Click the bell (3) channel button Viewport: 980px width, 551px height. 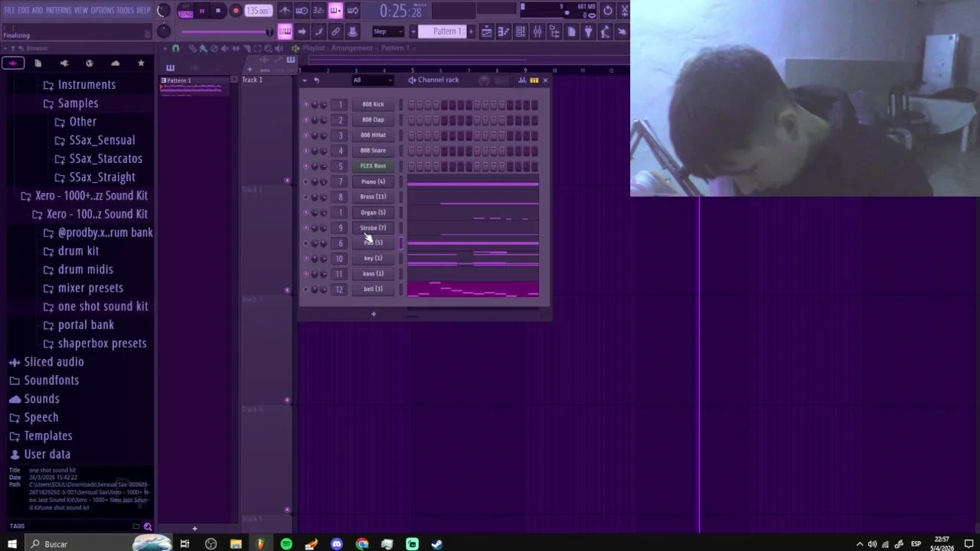[x=373, y=289]
